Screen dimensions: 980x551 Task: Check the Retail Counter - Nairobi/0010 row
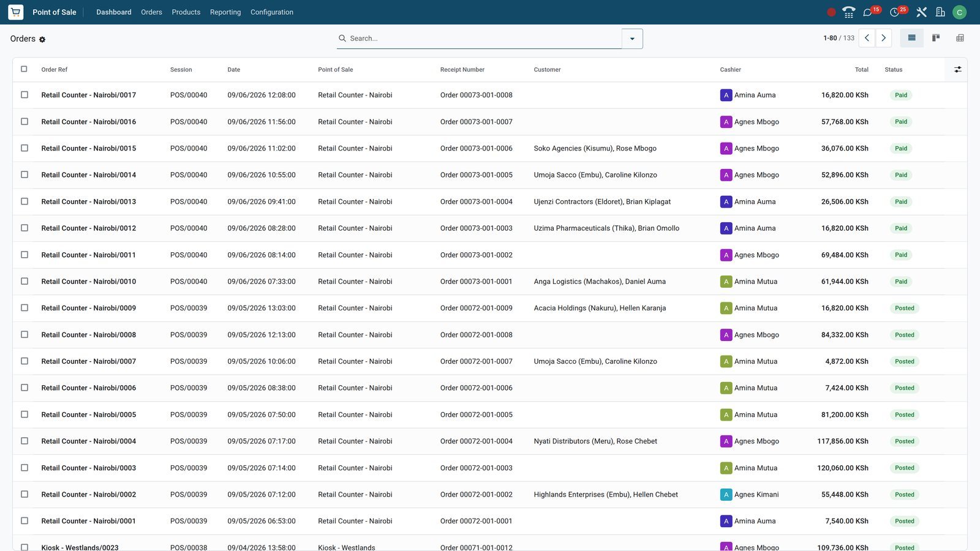[24, 282]
